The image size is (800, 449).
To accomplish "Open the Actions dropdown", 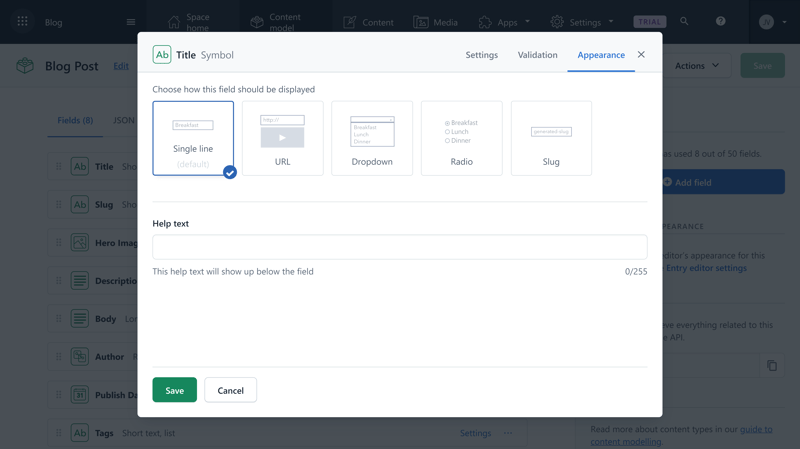I will pyautogui.click(x=697, y=66).
